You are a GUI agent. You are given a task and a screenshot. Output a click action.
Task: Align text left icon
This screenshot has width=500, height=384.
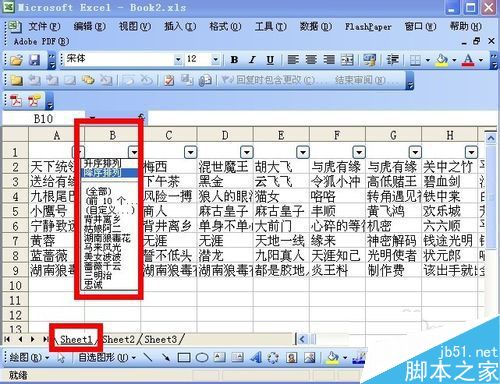pos(293,60)
